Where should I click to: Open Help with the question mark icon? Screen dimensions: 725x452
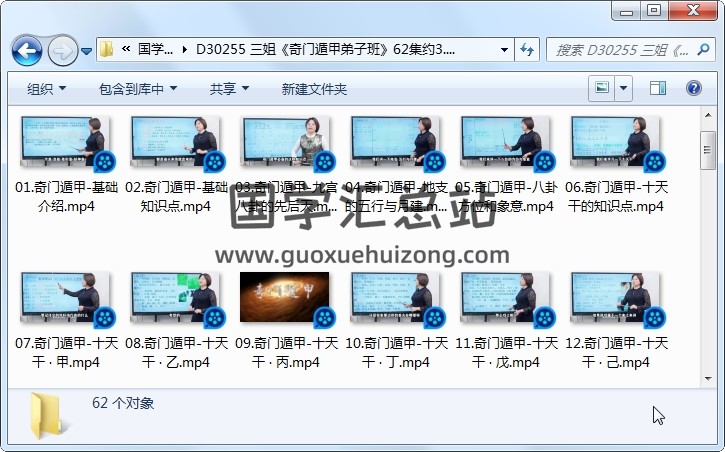click(694, 88)
